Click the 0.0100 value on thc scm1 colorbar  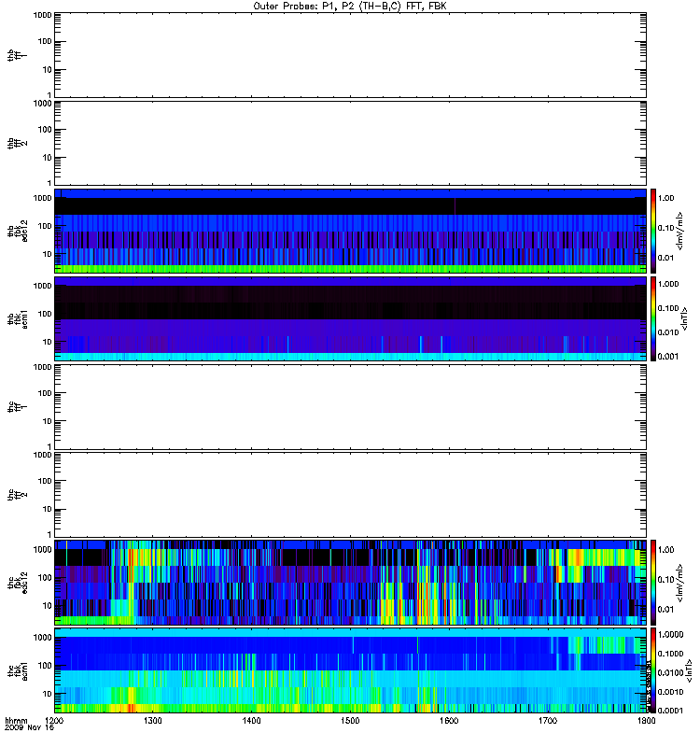coord(670,672)
